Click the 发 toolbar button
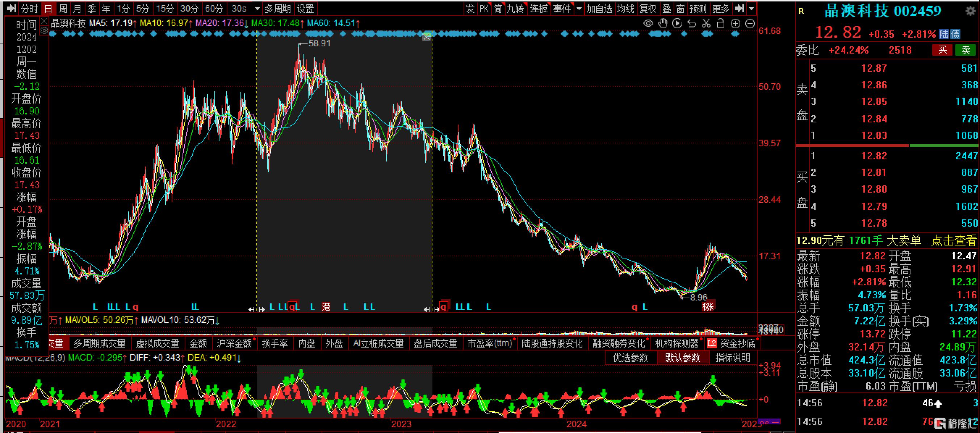The image size is (980, 433). tap(470, 8)
